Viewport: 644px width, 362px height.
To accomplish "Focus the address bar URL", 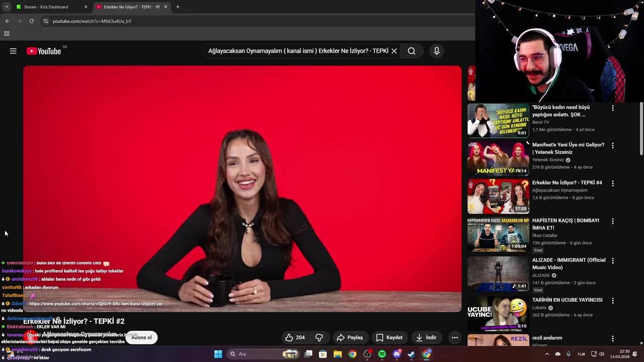I will (x=92, y=21).
